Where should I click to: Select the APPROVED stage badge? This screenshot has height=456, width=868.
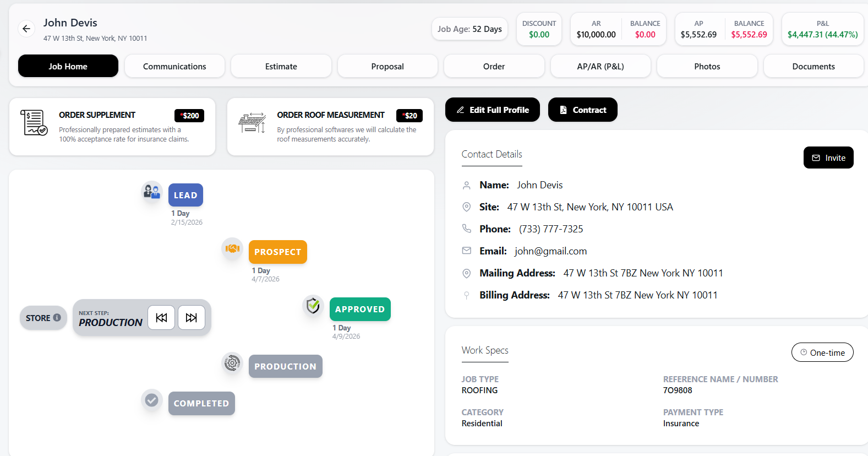click(360, 309)
